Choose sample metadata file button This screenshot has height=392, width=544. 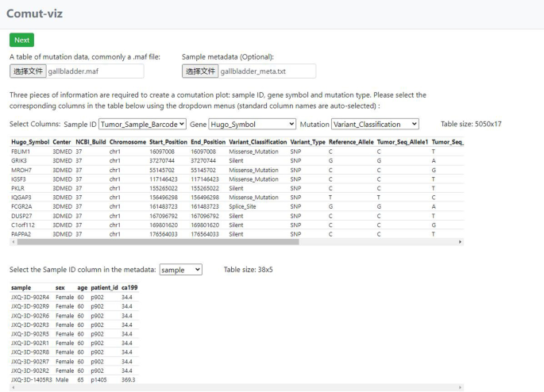(200, 71)
